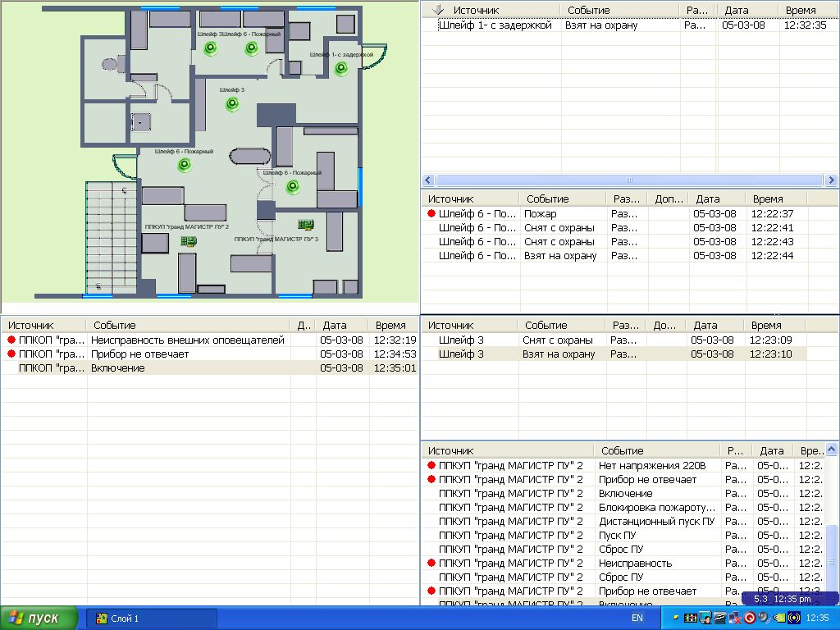Select ППКУП "гранд МАГИСТР ПУ" 3 device icon
This screenshot has height=630, width=840.
coord(306,224)
